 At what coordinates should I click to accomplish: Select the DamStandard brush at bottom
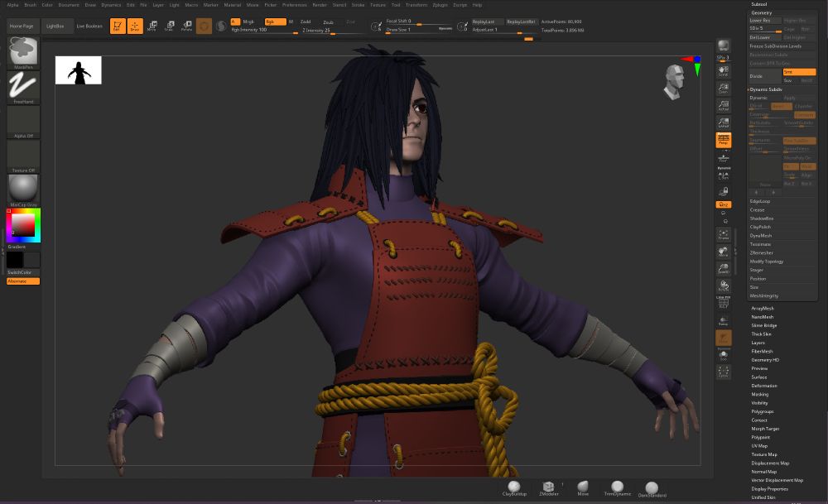652,489
